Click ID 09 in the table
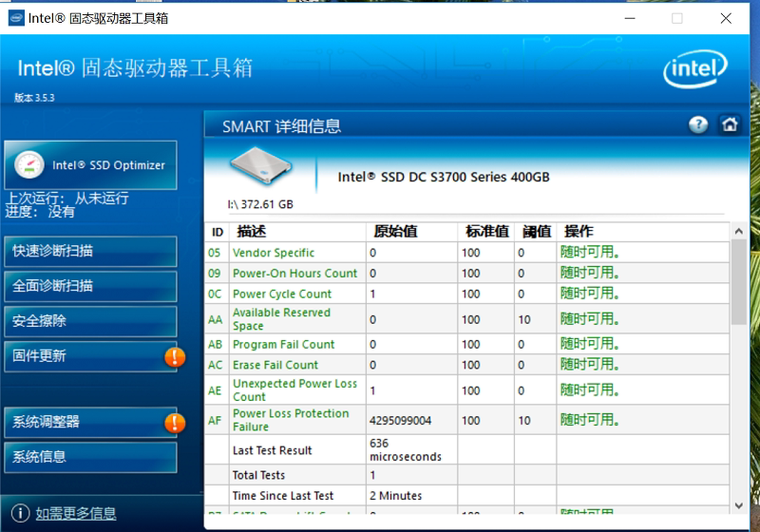Viewport: 760px width, 532px height. [215, 274]
